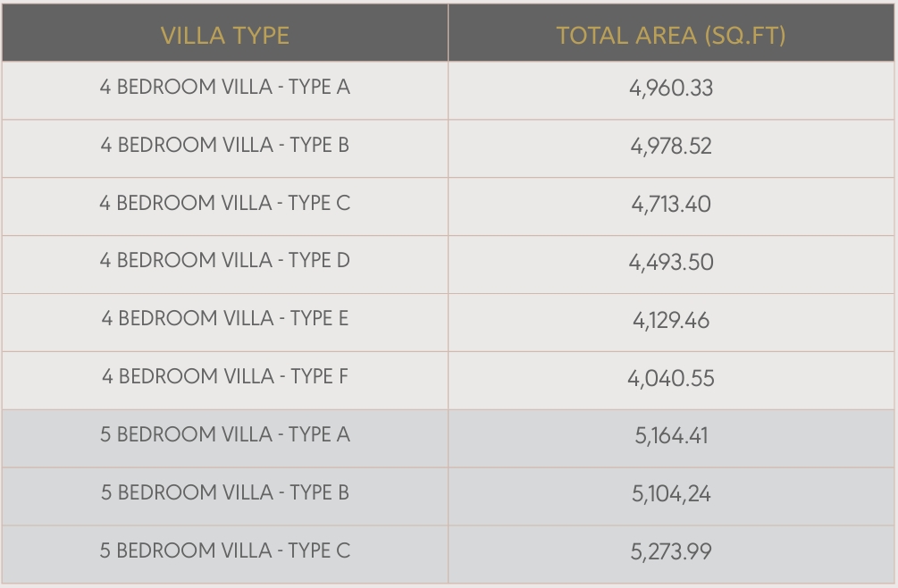Select the 5 Bedroom Villa - Type B cell
The image size is (898, 588).
pos(225,492)
